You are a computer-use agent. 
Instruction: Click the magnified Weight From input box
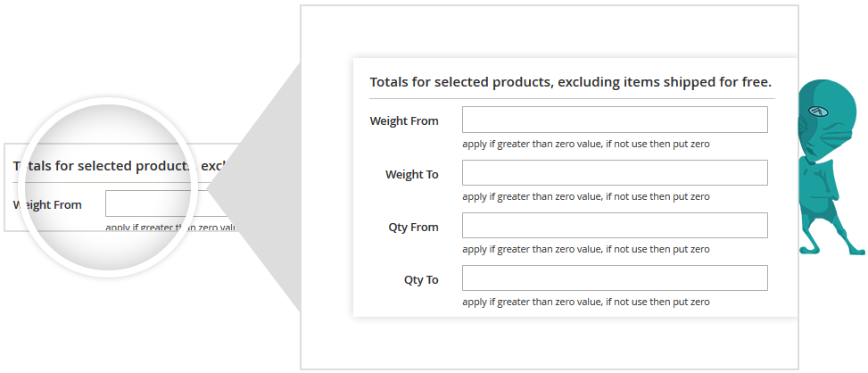coord(165,203)
